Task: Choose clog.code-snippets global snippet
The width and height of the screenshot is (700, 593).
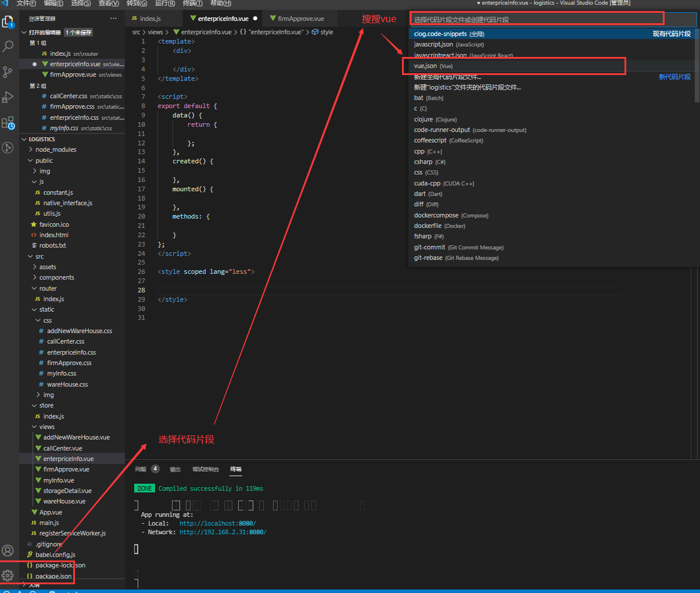Action: coord(552,34)
